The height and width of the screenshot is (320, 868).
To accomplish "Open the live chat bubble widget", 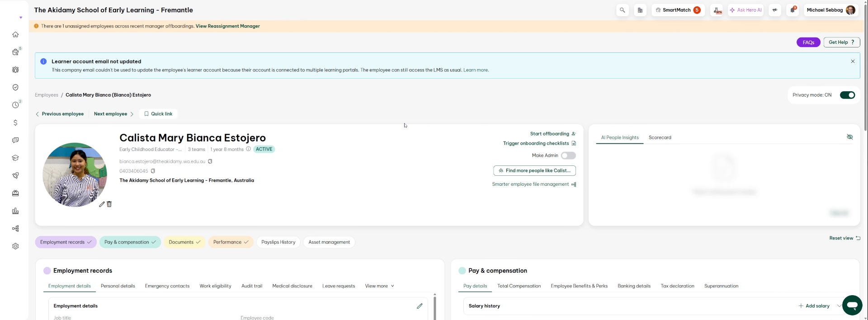I will [852, 306].
